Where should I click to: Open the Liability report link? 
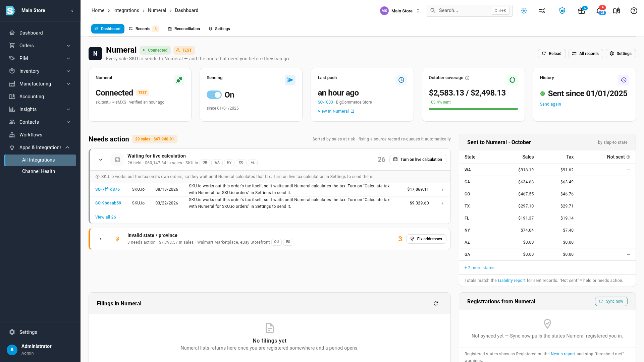tap(512, 281)
